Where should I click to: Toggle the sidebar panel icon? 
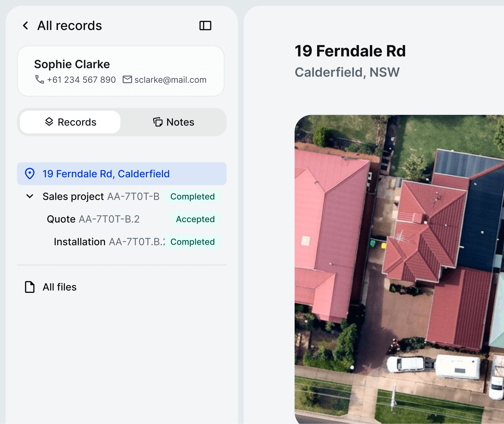coord(205,25)
